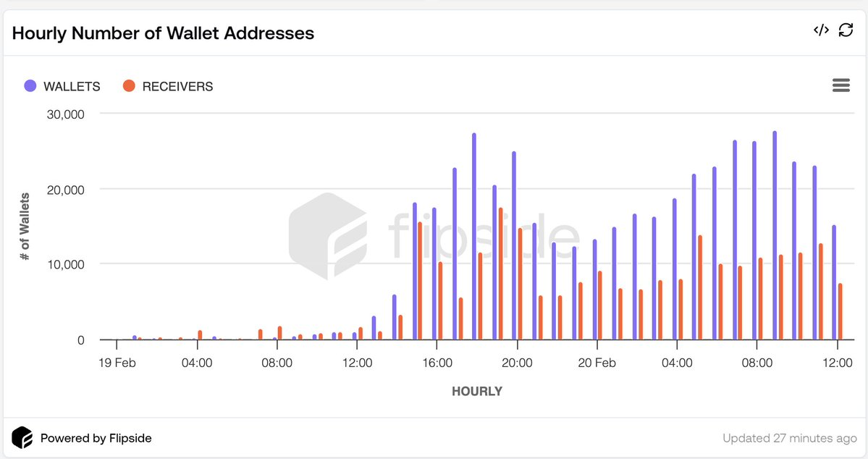Click the embed code icon

pyautogui.click(x=821, y=30)
